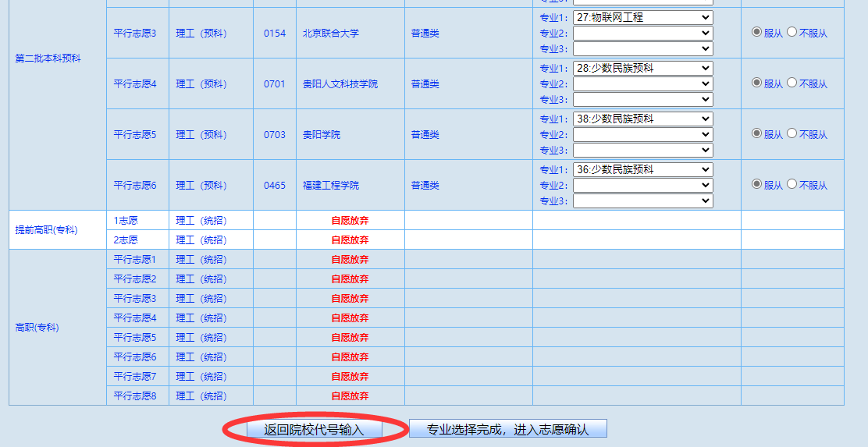
Task: Expand 专业1 dropdown showing 28:少数民族预科
Action: 642,69
